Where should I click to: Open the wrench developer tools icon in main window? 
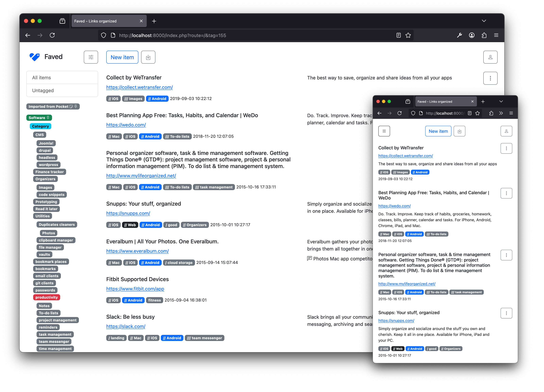[459, 35]
